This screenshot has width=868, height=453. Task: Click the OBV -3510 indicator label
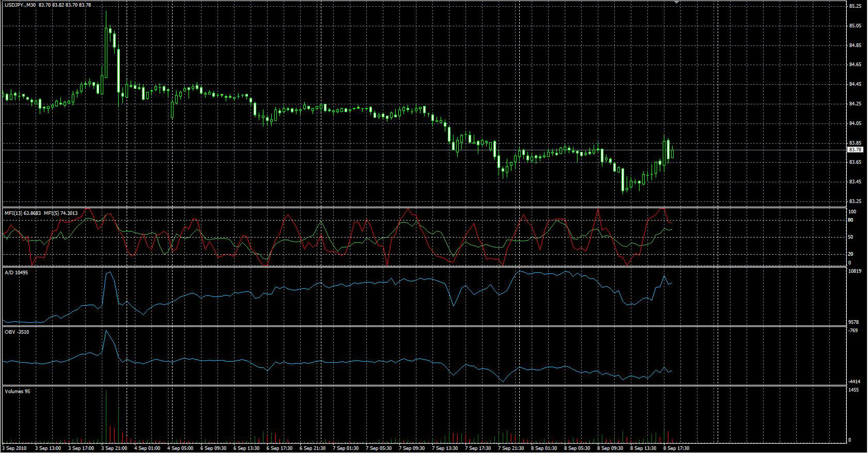(17, 332)
